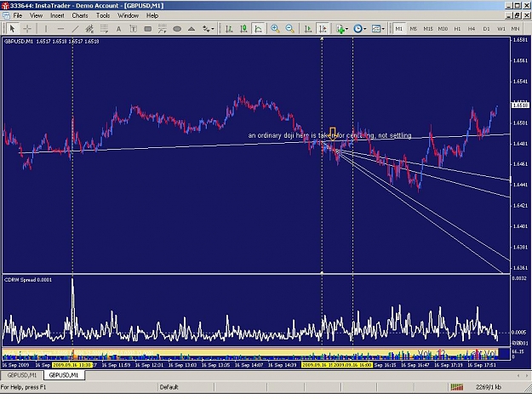Expand the periods dropdown arrow

pos(364,29)
